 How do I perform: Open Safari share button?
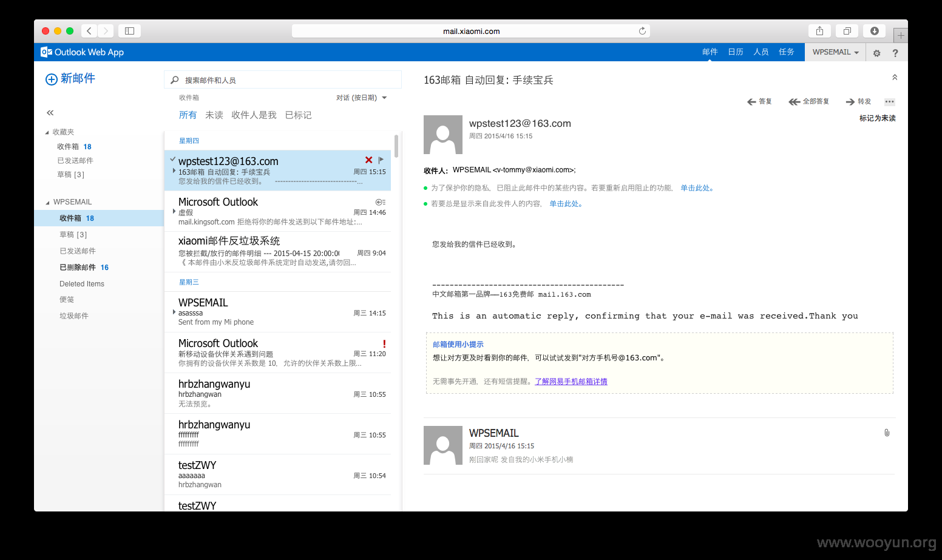coord(819,31)
